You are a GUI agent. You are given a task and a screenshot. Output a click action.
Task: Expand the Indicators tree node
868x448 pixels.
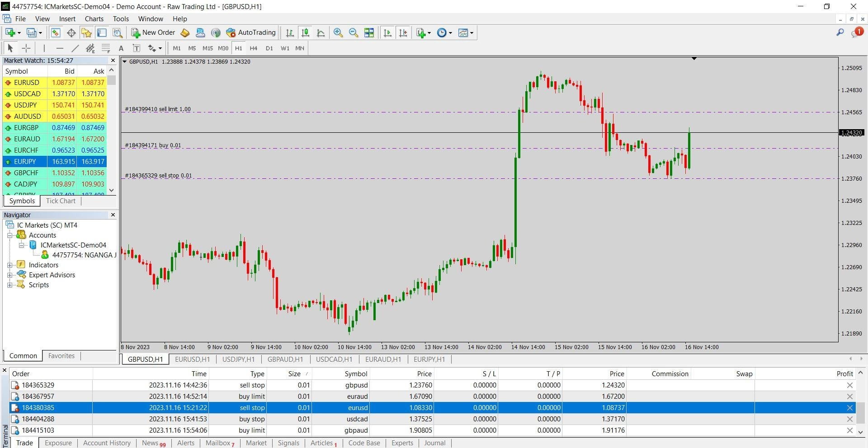9,265
